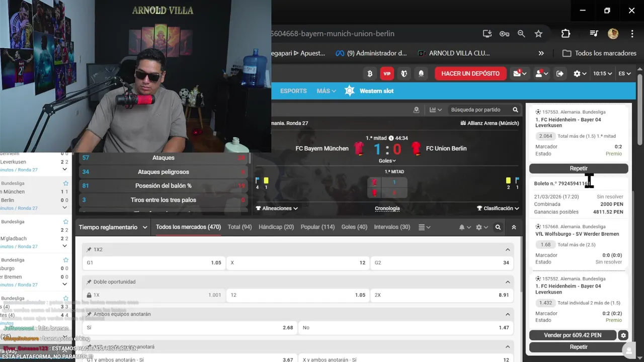Image resolution: width=644 pixels, height=362 pixels.
Task: Click the header notification bell
Action: 421,73
